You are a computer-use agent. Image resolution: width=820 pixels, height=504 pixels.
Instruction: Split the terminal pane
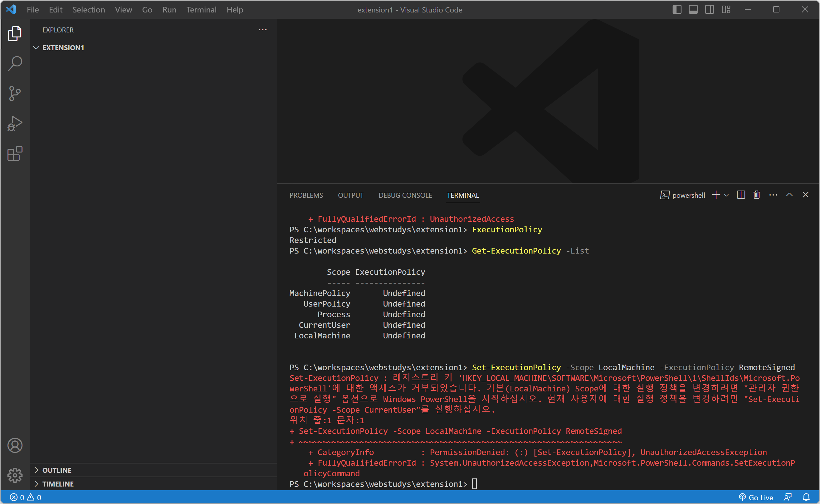click(741, 195)
